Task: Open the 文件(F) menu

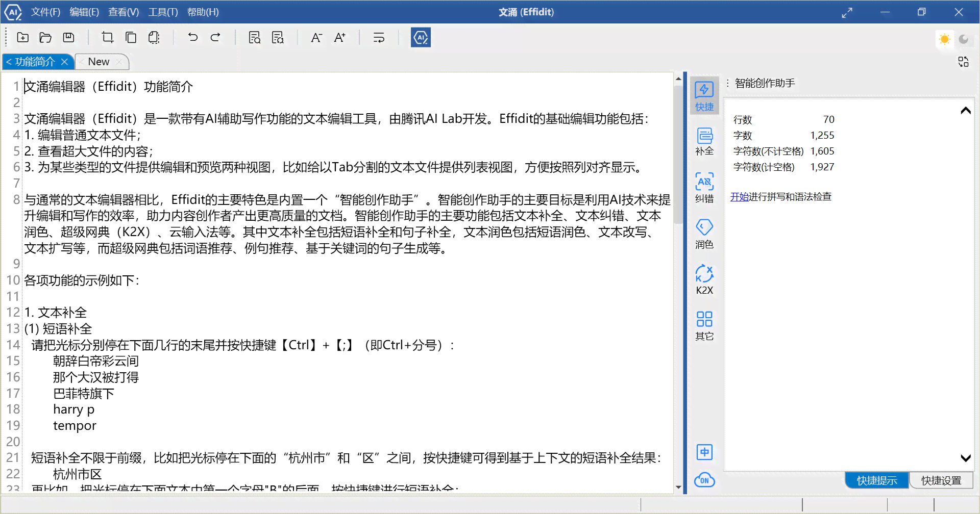Action: tap(45, 12)
